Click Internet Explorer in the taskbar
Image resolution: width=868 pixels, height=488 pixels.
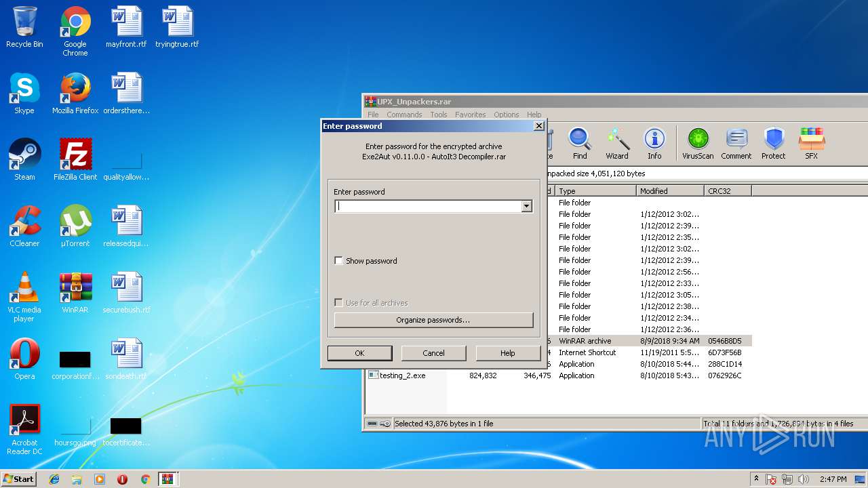(x=54, y=479)
